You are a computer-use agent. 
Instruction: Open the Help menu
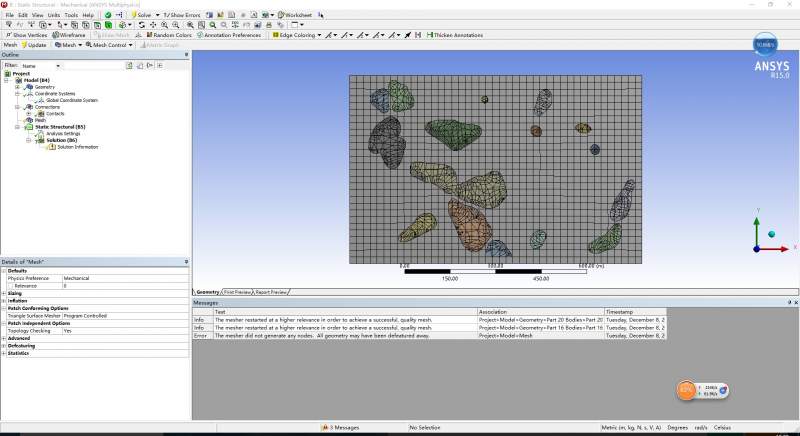(x=88, y=15)
